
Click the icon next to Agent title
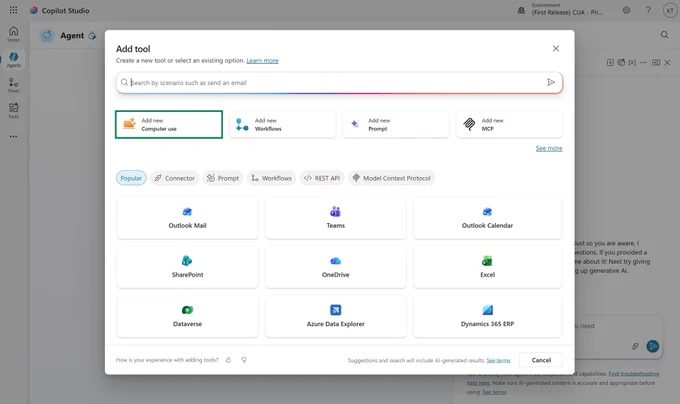pos(92,36)
